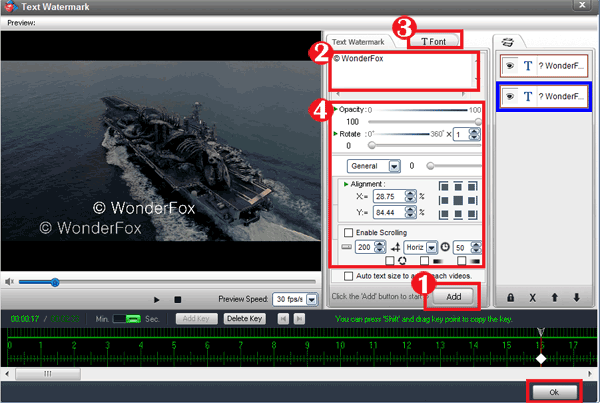The image size is (600, 403).
Task: Align watermark to top-left corner
Action: click(x=443, y=187)
